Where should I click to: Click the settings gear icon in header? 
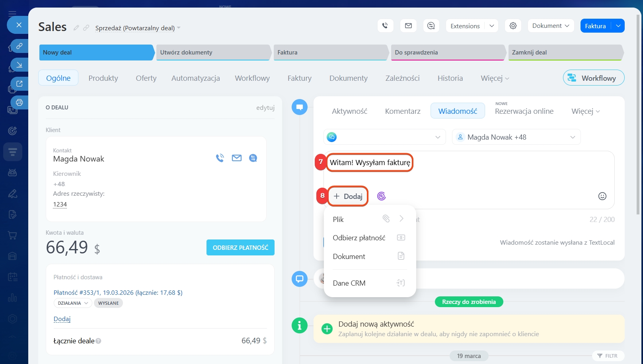[x=513, y=26]
